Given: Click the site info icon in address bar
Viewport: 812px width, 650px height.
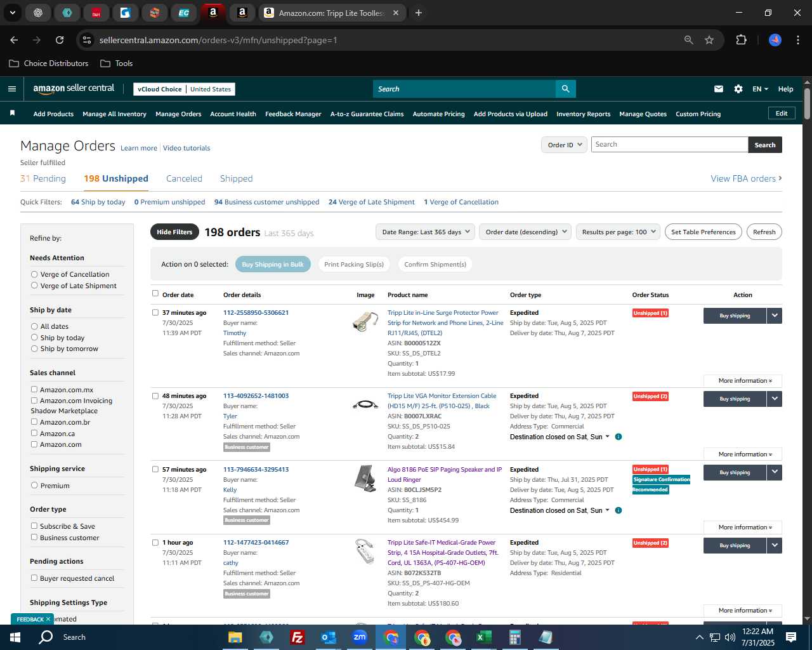Looking at the screenshot, I should click(88, 40).
